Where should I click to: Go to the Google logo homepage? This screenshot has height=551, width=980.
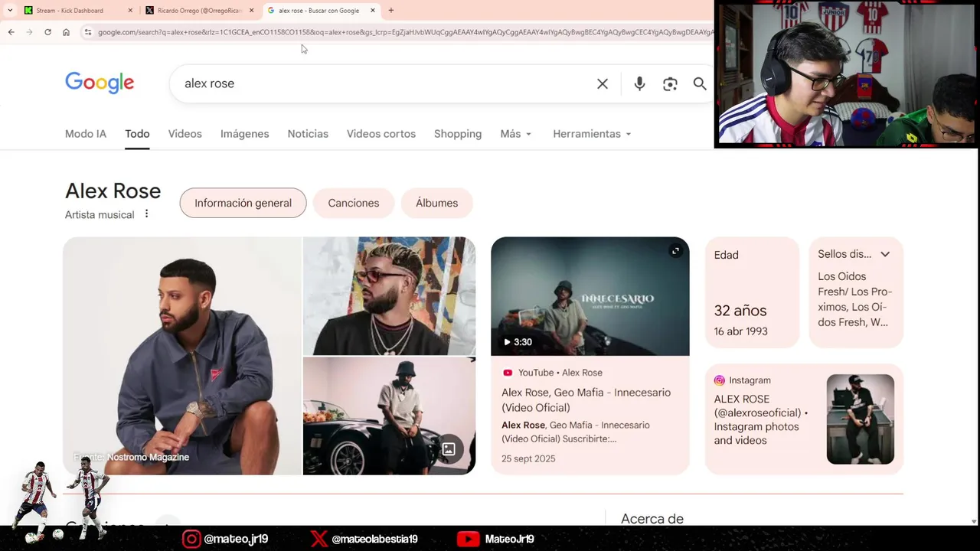tap(100, 83)
